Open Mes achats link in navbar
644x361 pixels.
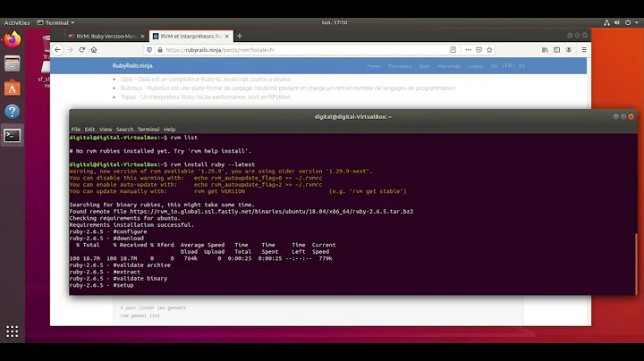(448, 66)
